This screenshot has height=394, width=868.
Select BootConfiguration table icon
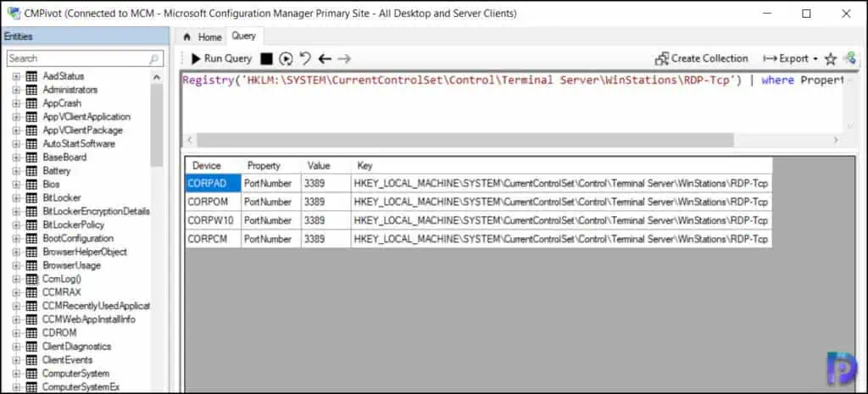pyautogui.click(x=31, y=238)
